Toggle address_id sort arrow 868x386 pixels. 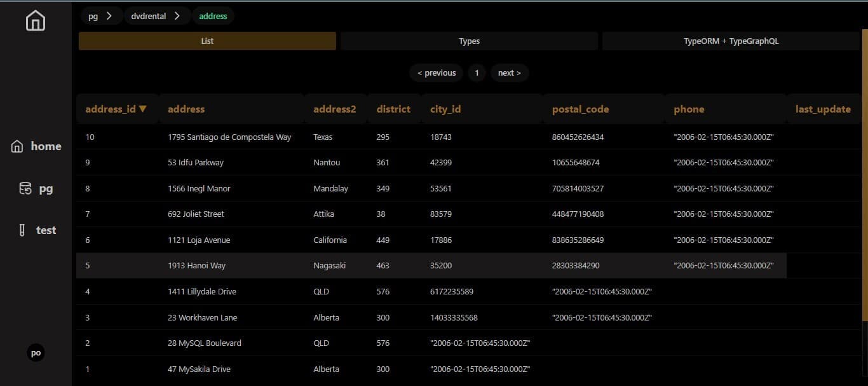(143, 109)
